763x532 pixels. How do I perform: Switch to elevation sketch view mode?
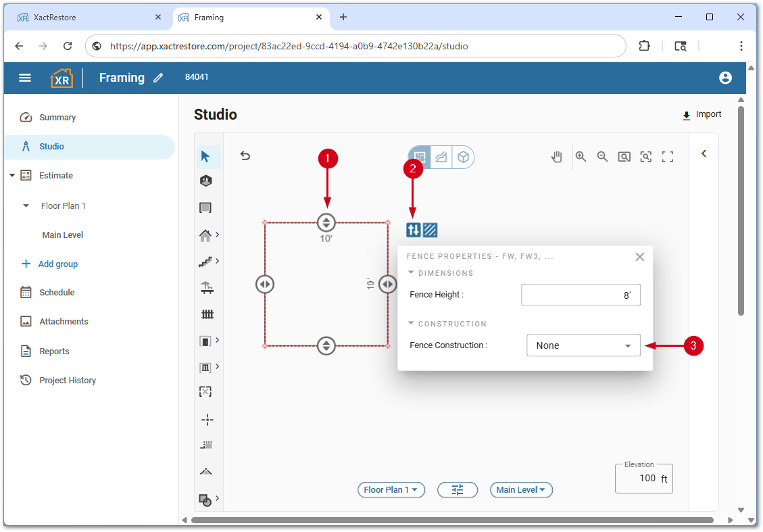pos(441,157)
